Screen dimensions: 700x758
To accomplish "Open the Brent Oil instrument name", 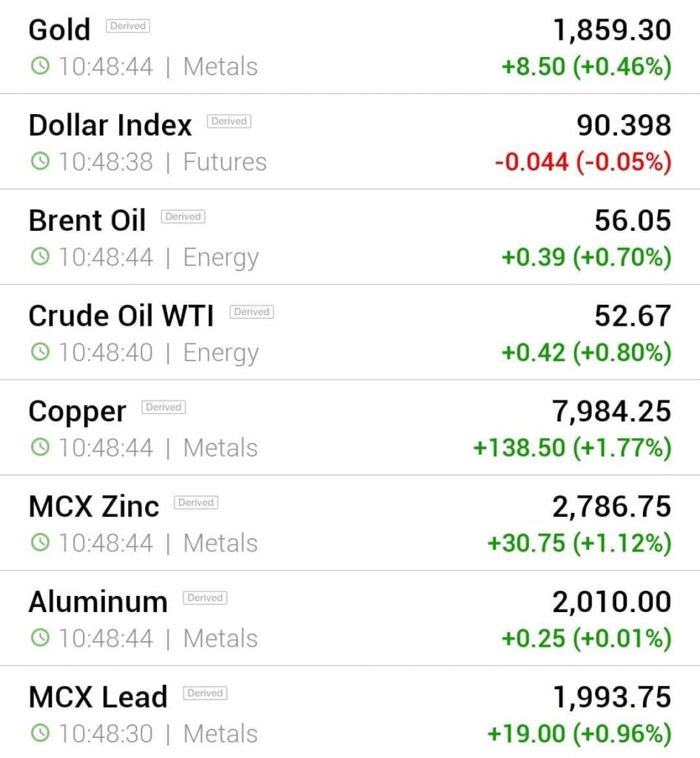I will [x=87, y=221].
